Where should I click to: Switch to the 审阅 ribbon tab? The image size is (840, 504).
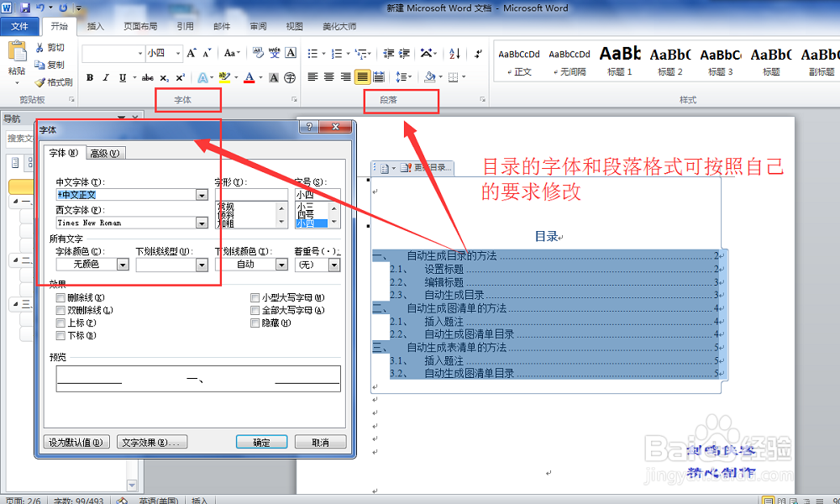[258, 26]
